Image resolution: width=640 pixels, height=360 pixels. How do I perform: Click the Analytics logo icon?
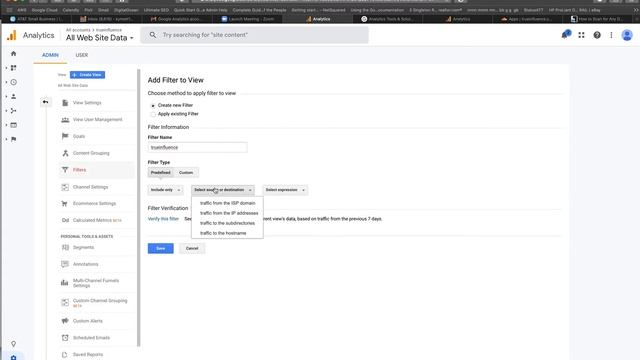11,36
